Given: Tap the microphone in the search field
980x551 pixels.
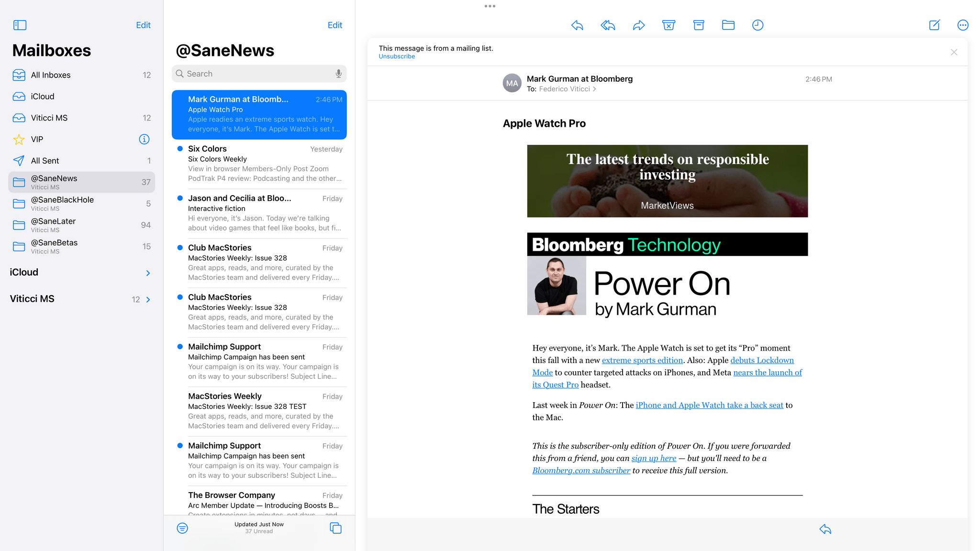Looking at the screenshot, I should [x=338, y=74].
